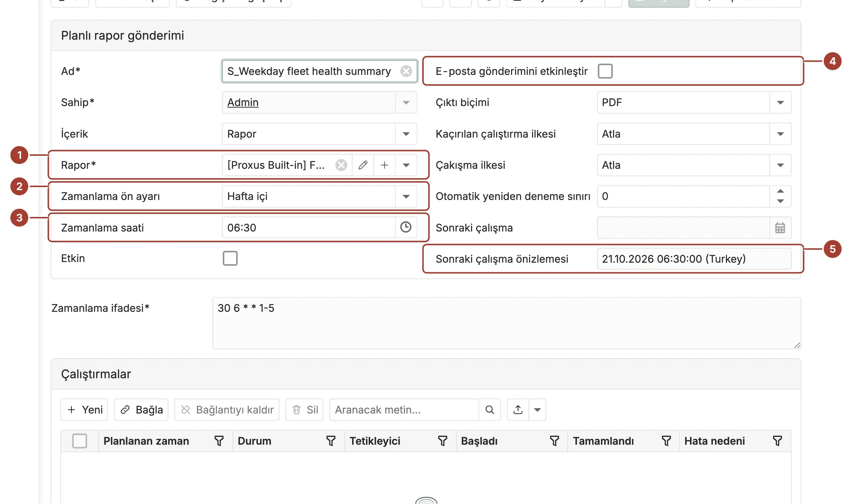Toggle the Etkin checkbox
Viewport: 852px width, 504px height.
tap(230, 259)
